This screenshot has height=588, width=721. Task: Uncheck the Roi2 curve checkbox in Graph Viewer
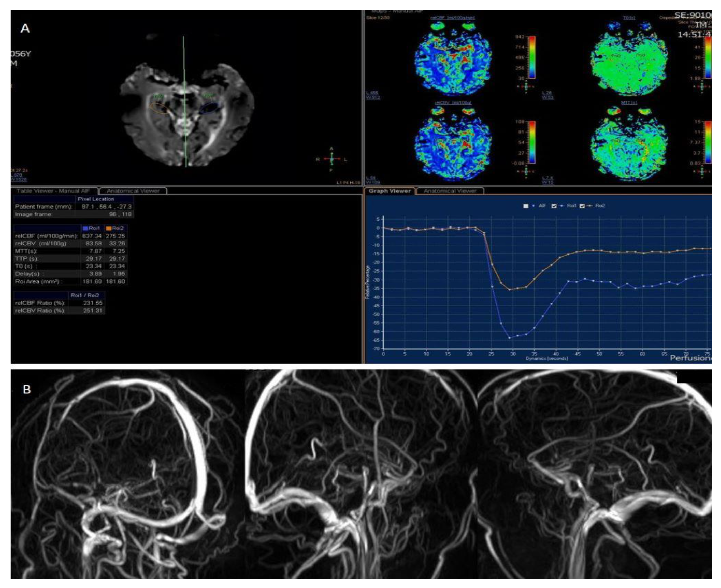[582, 206]
